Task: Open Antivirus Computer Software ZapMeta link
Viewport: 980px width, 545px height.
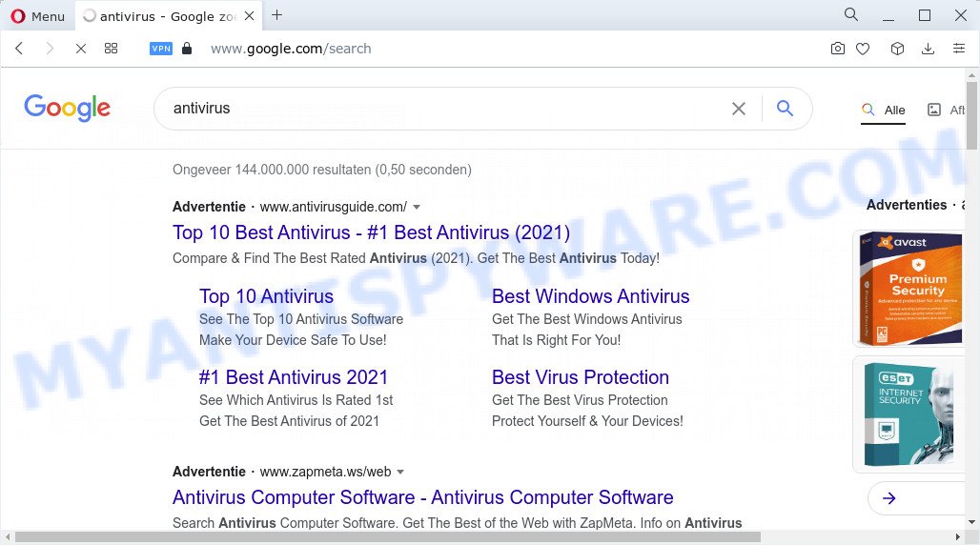Action: (423, 497)
